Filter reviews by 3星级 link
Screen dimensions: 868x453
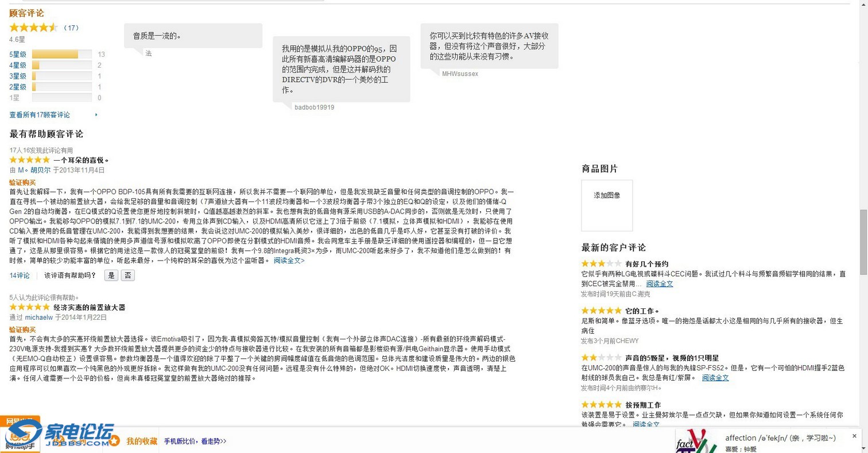click(18, 76)
